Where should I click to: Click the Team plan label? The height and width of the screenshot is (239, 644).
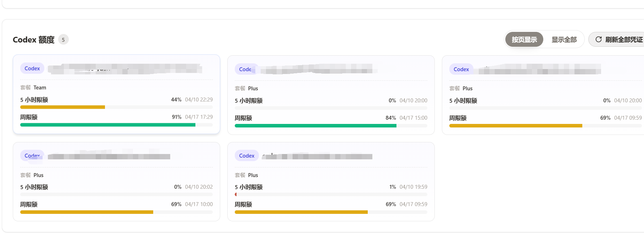click(x=40, y=87)
